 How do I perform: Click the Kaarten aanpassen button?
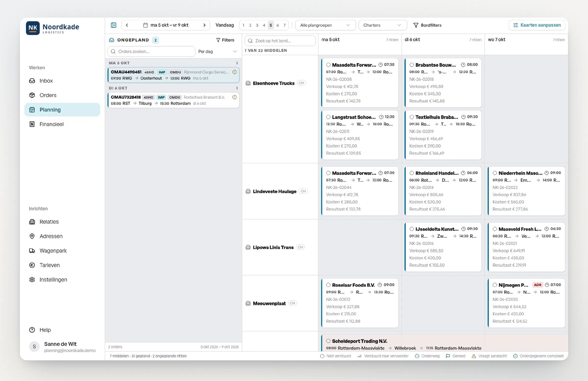click(x=537, y=25)
